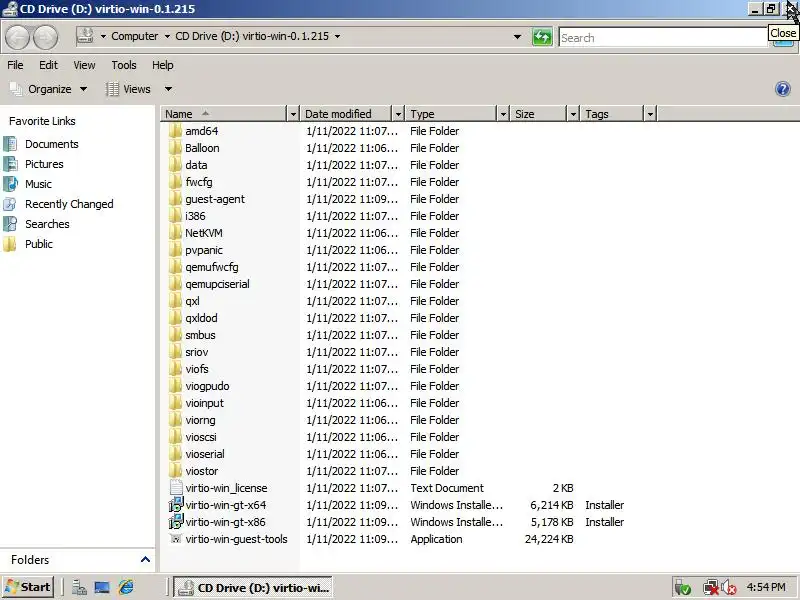The width and height of the screenshot is (800, 600).
Task: Open the blue Help question-mark icon
Action: click(782, 89)
